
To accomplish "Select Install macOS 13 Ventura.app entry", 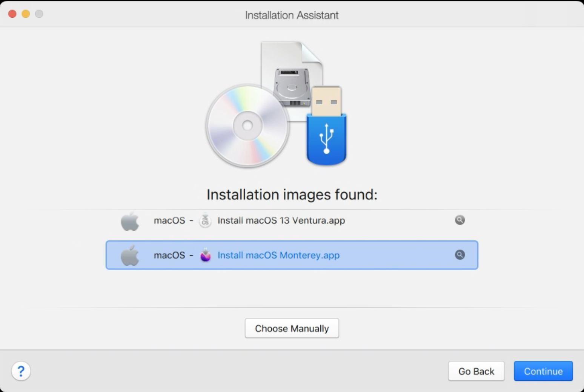I will pyautogui.click(x=281, y=220).
